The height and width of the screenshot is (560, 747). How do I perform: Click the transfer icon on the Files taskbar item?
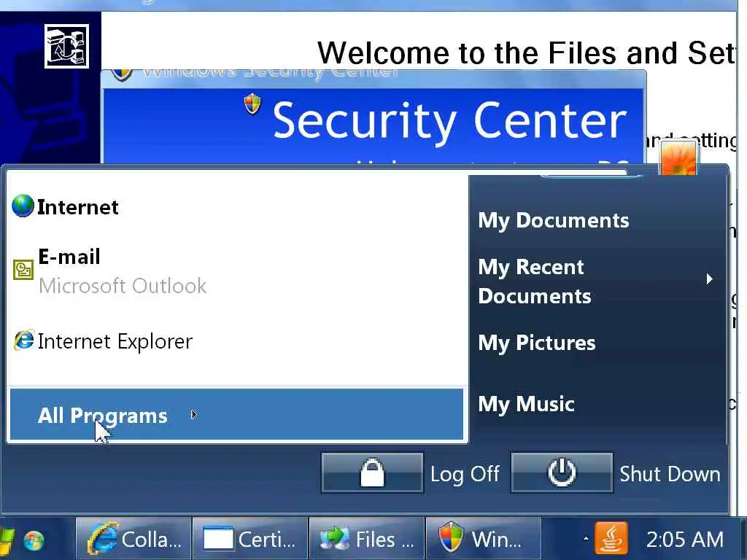click(x=335, y=540)
